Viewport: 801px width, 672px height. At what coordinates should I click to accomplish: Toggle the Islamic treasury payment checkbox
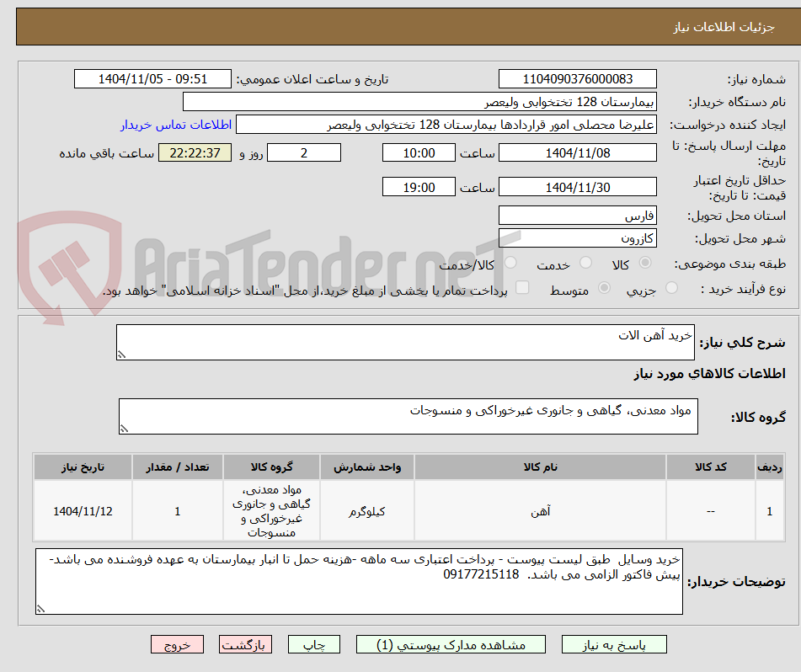pos(522,287)
